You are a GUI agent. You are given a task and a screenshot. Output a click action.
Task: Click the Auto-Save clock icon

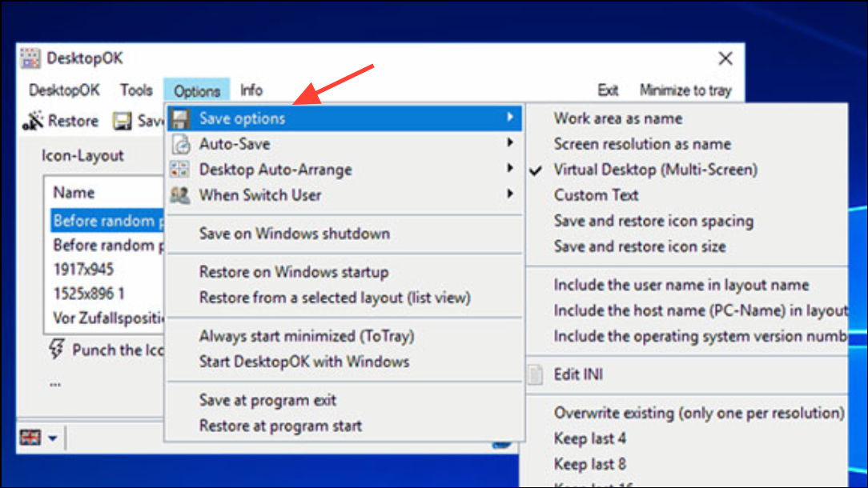180,145
